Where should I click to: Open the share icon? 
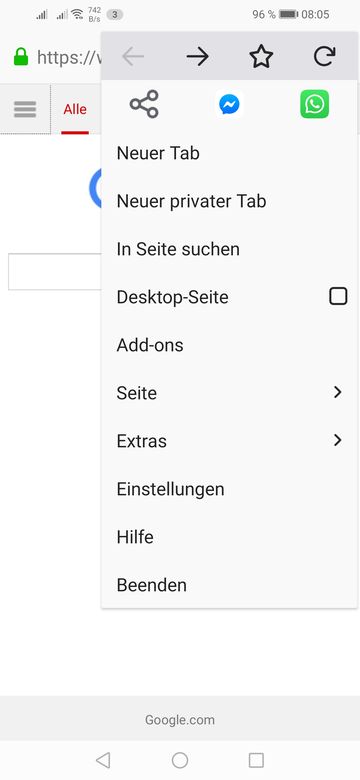[144, 104]
